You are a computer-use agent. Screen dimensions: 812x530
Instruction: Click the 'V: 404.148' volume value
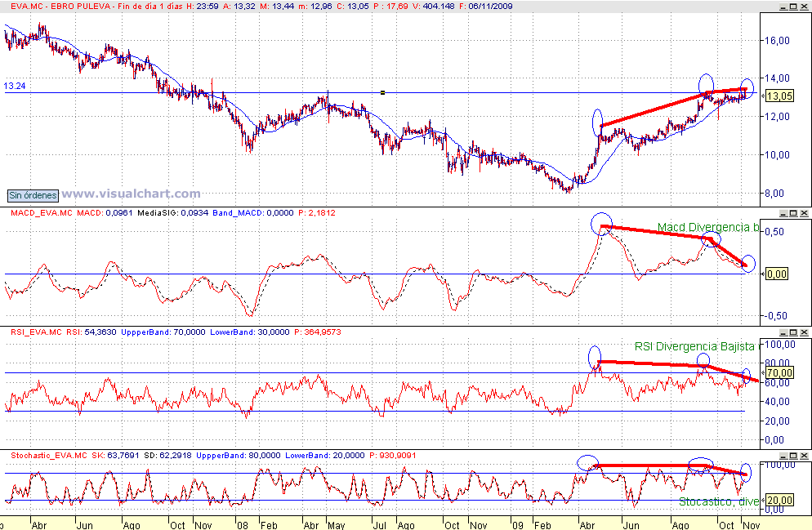click(x=434, y=7)
